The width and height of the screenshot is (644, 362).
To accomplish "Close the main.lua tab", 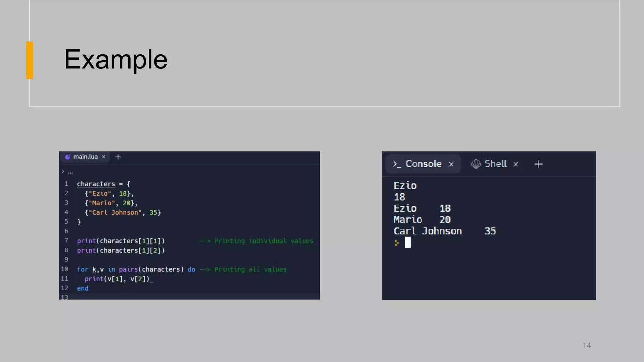I will pos(103,157).
